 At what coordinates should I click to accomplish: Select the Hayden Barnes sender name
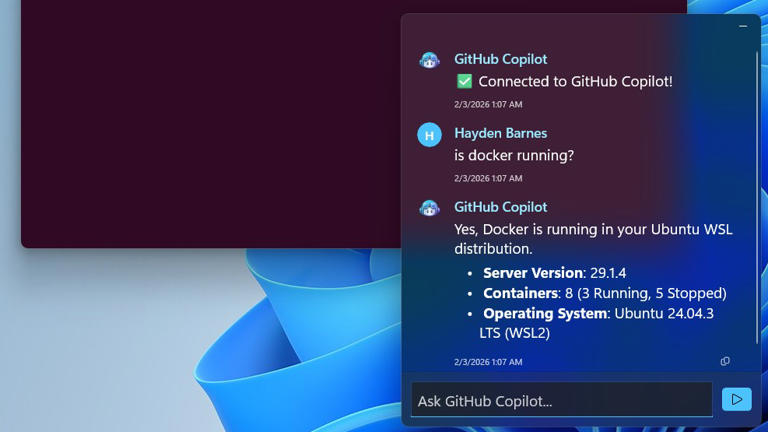click(500, 133)
